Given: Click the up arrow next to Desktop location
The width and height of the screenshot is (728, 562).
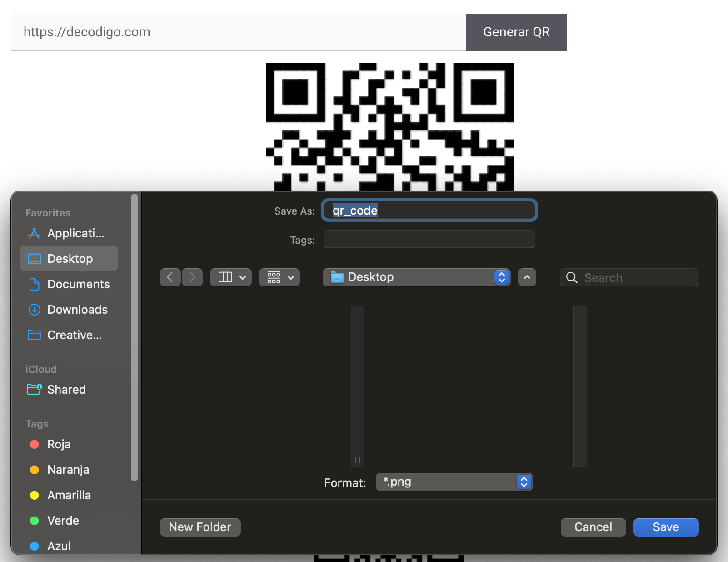Looking at the screenshot, I should click(527, 277).
